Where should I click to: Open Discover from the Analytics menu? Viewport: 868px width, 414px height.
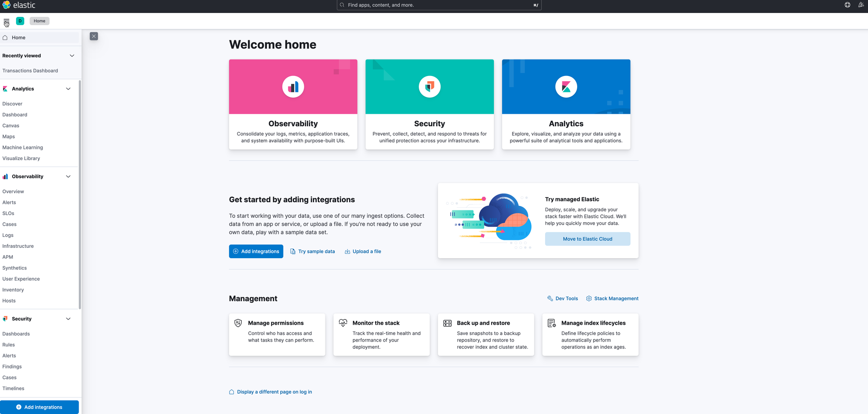click(12, 104)
